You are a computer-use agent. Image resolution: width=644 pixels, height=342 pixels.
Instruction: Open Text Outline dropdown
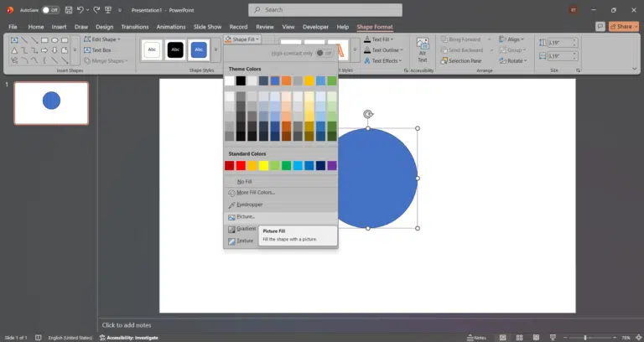click(383, 50)
